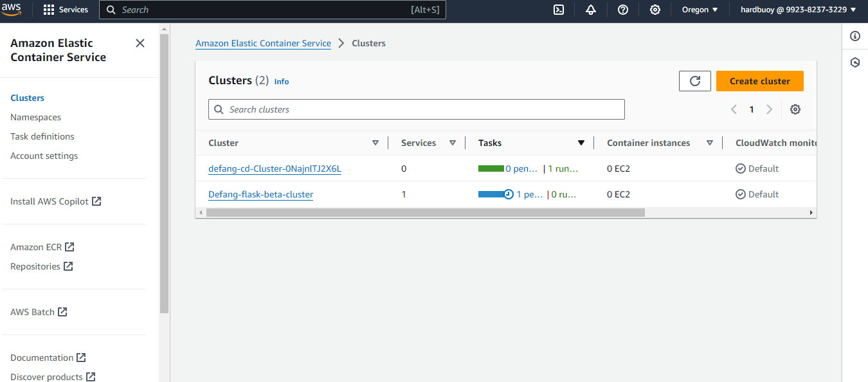Open the Services grid menu
868x382 pixels.
point(66,10)
